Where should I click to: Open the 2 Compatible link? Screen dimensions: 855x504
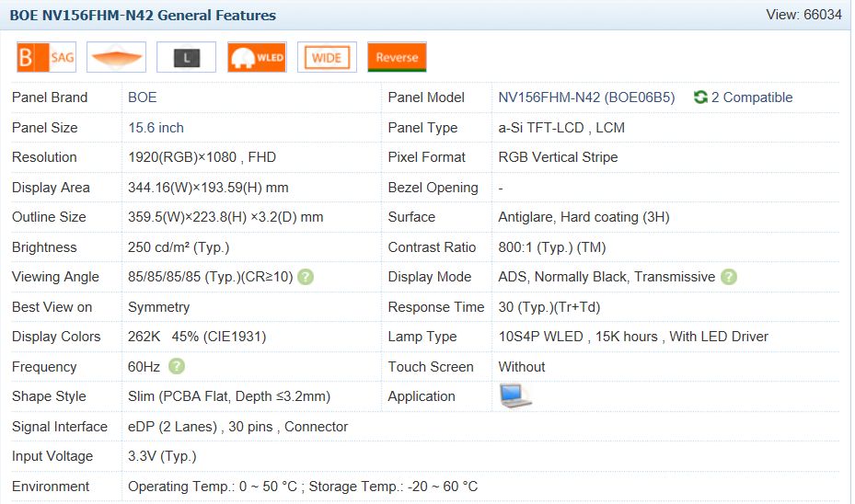click(752, 97)
